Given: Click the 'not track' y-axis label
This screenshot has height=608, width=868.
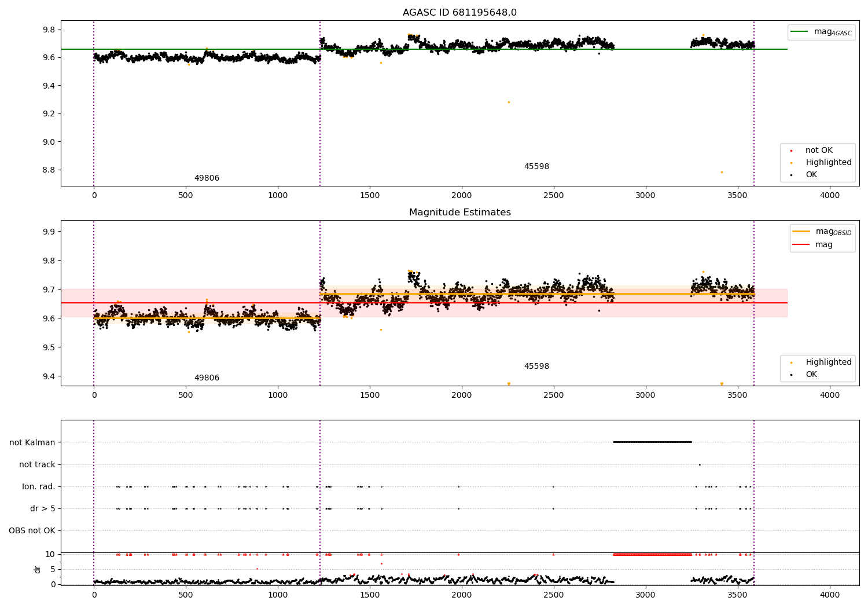Looking at the screenshot, I should 37,464.
